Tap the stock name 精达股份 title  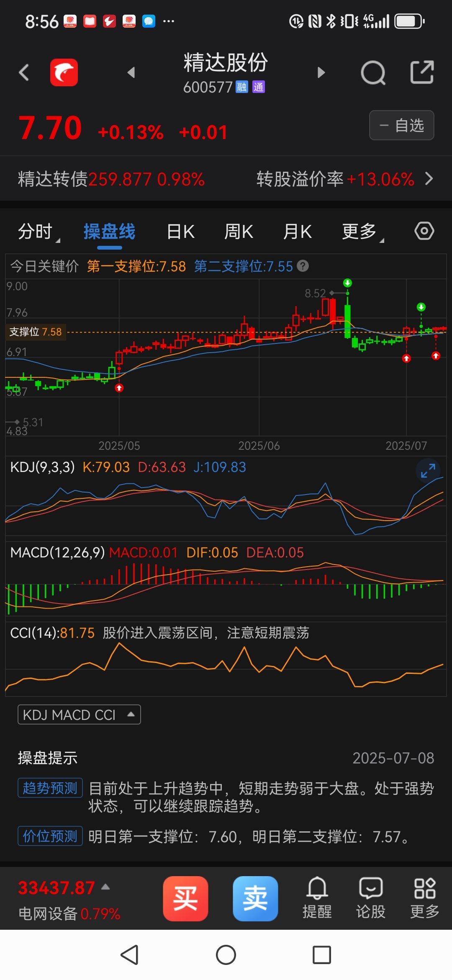pos(226,63)
